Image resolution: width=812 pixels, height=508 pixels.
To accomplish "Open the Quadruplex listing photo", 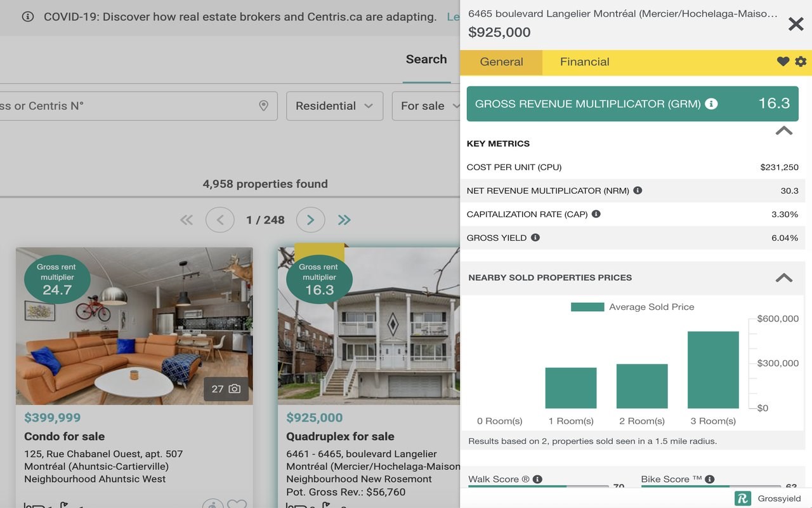I will [x=369, y=324].
